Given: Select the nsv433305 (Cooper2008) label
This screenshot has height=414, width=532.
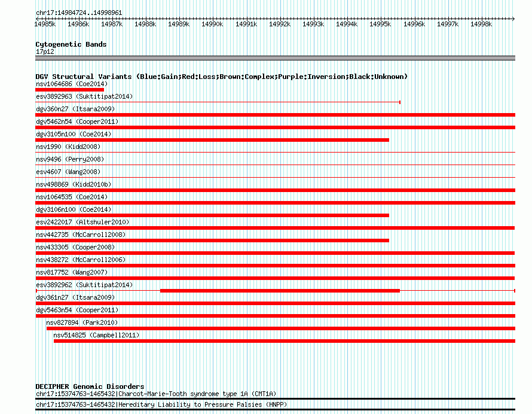Looking at the screenshot, I should click(75, 247).
